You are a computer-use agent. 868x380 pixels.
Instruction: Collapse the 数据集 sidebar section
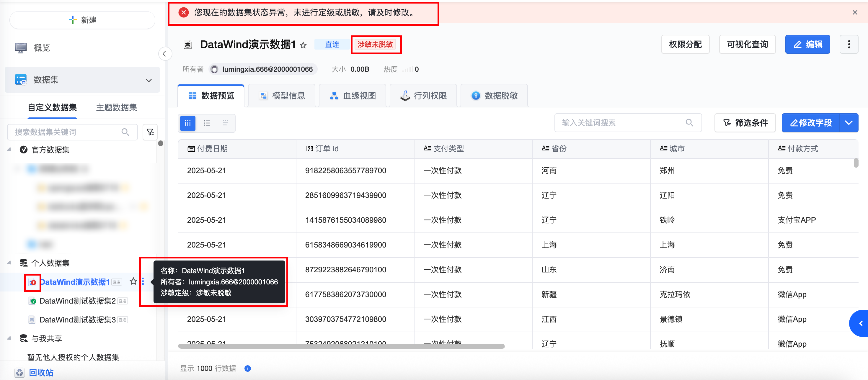[x=149, y=80]
